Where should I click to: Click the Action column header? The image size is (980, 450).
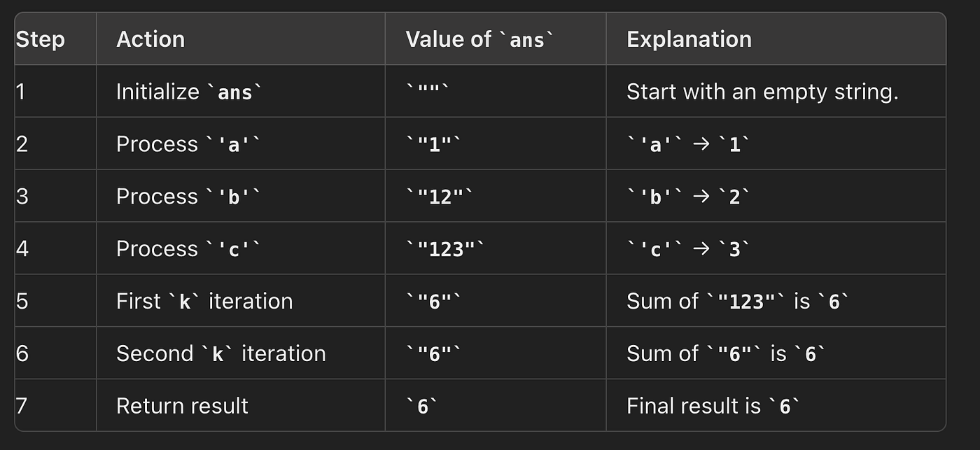point(150,39)
